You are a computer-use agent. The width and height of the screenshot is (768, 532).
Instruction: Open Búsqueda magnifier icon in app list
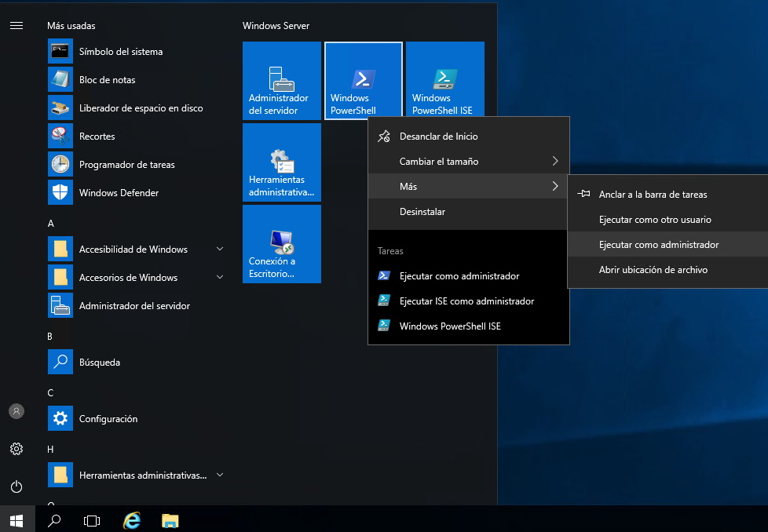(60, 363)
